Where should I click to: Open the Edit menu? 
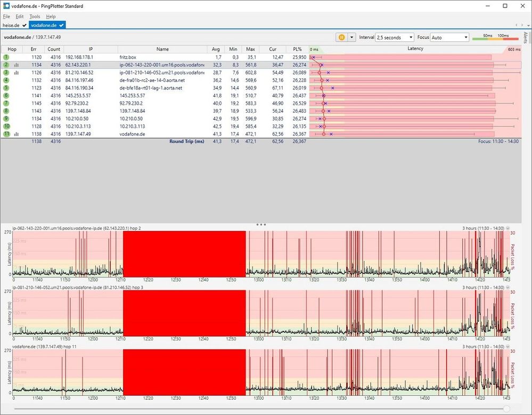(20, 16)
